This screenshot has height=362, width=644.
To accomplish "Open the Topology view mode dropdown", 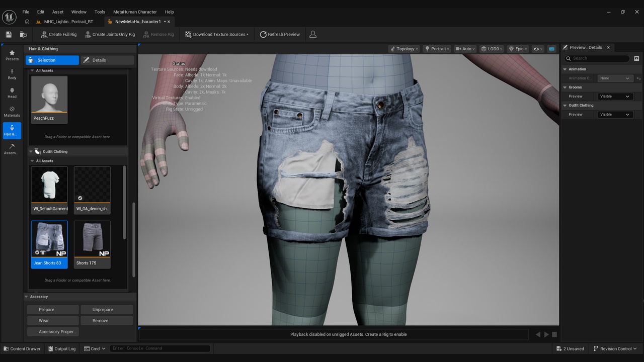I will (x=404, y=49).
